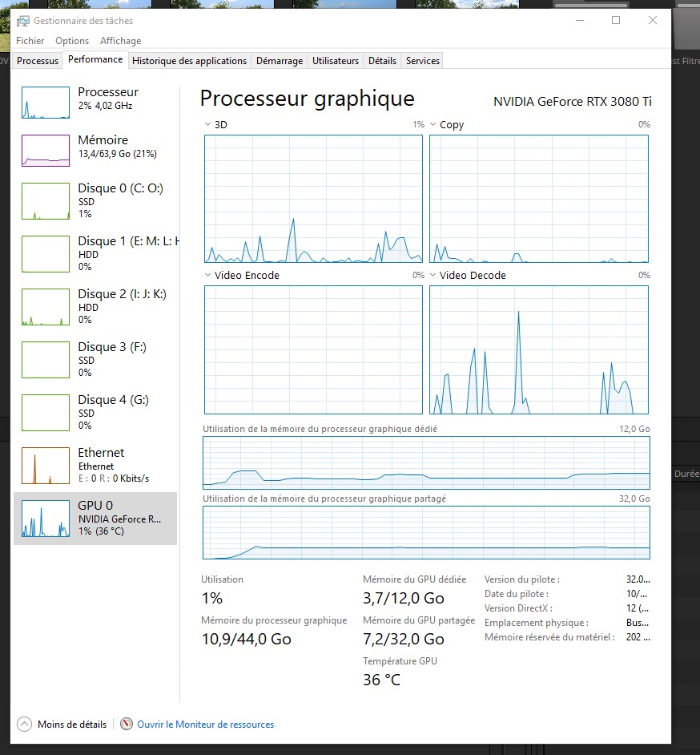Open the Video Encode engine dropdown
Screen dimensions: 700x755
[207, 275]
